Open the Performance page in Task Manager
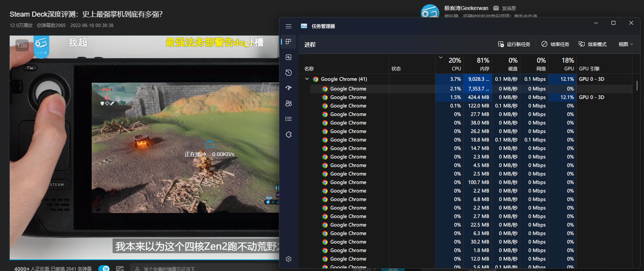The height and width of the screenshot is (271, 644). 289,57
